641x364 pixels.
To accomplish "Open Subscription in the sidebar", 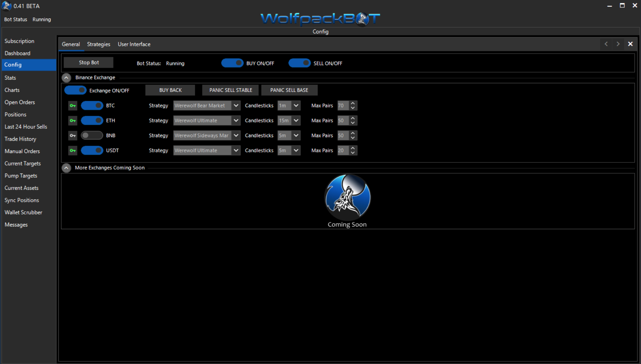I will pyautogui.click(x=19, y=41).
